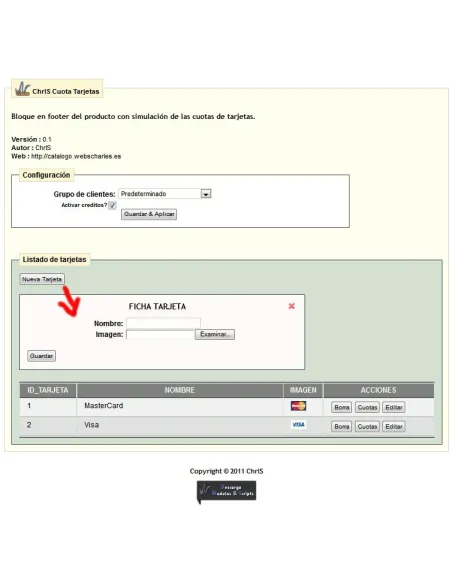
Task: Click the Versión 0.1 text
Action: point(31,139)
